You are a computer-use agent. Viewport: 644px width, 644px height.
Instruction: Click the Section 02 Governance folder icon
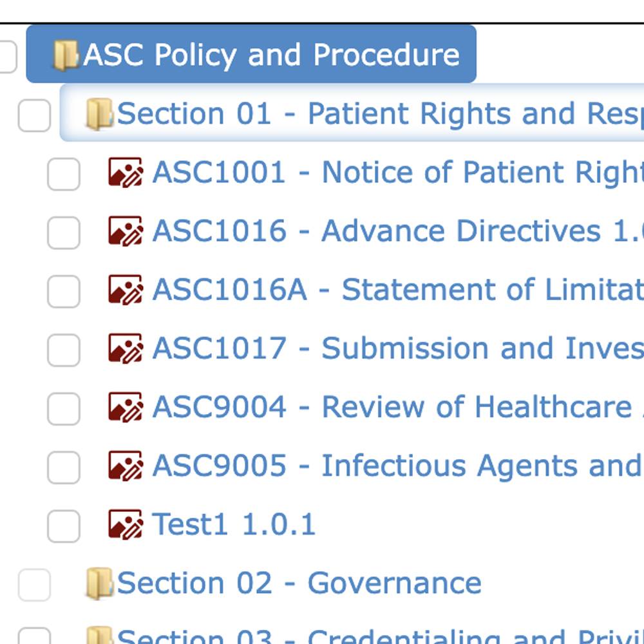[x=99, y=583]
